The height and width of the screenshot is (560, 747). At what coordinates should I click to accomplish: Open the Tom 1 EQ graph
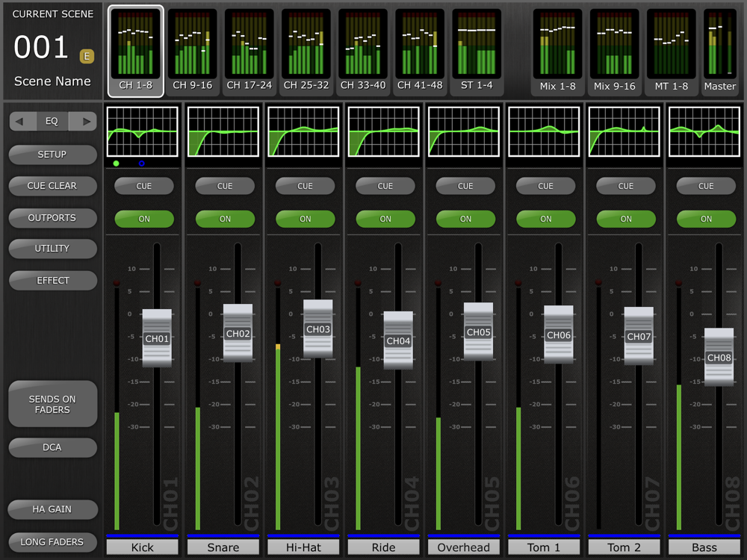click(544, 131)
